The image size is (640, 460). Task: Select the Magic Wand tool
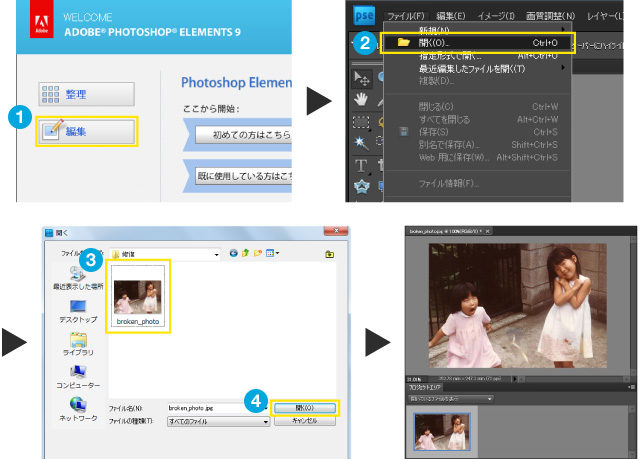point(361,143)
